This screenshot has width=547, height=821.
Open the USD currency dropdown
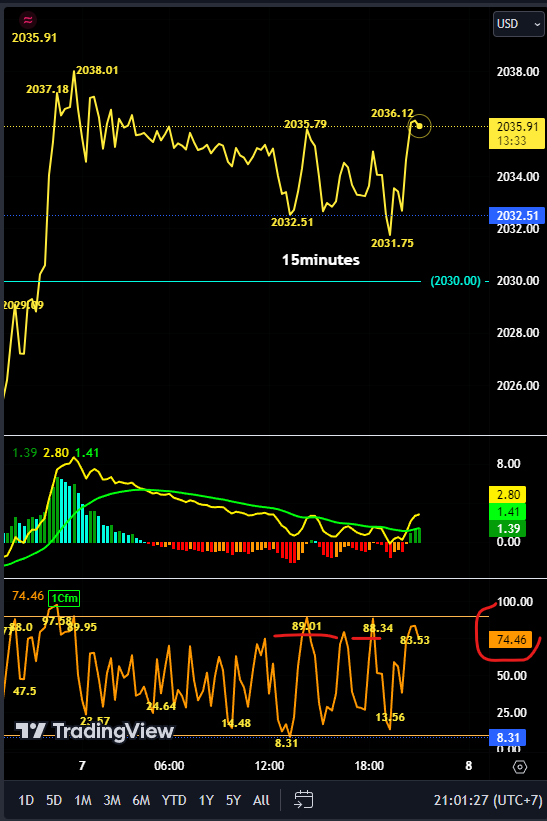pyautogui.click(x=518, y=24)
